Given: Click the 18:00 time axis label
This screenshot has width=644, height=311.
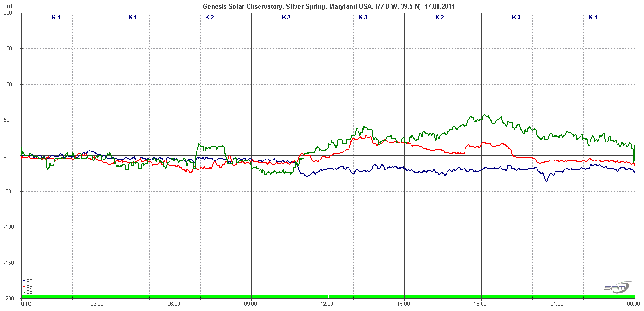Looking at the screenshot, I should [481, 303].
